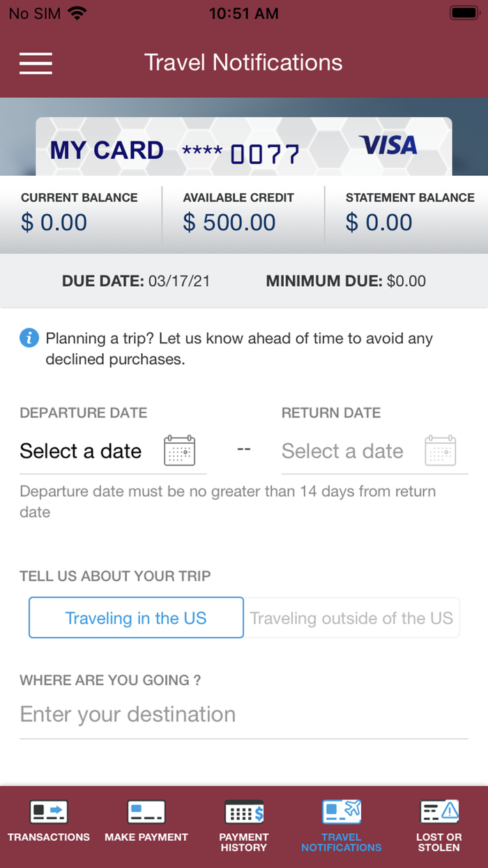488x868 pixels.
Task: Open the departure Select a date field
Action: point(80,451)
